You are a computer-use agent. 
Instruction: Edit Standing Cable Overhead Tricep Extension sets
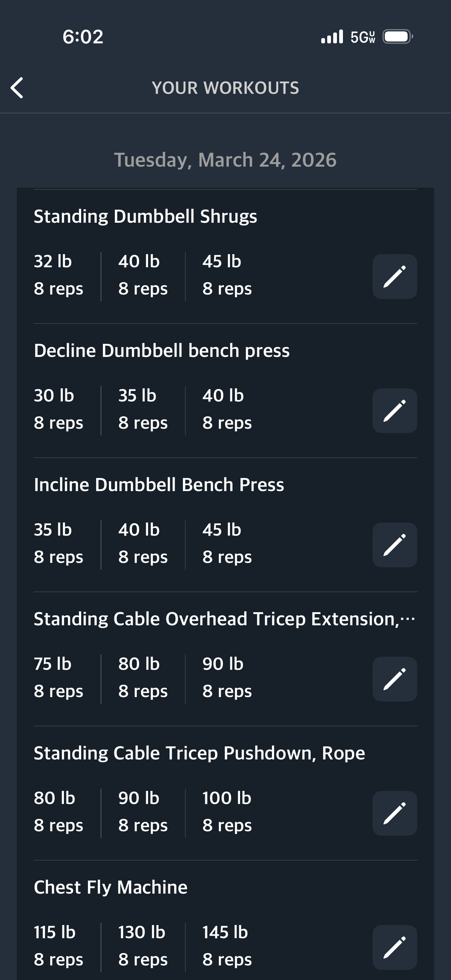394,679
